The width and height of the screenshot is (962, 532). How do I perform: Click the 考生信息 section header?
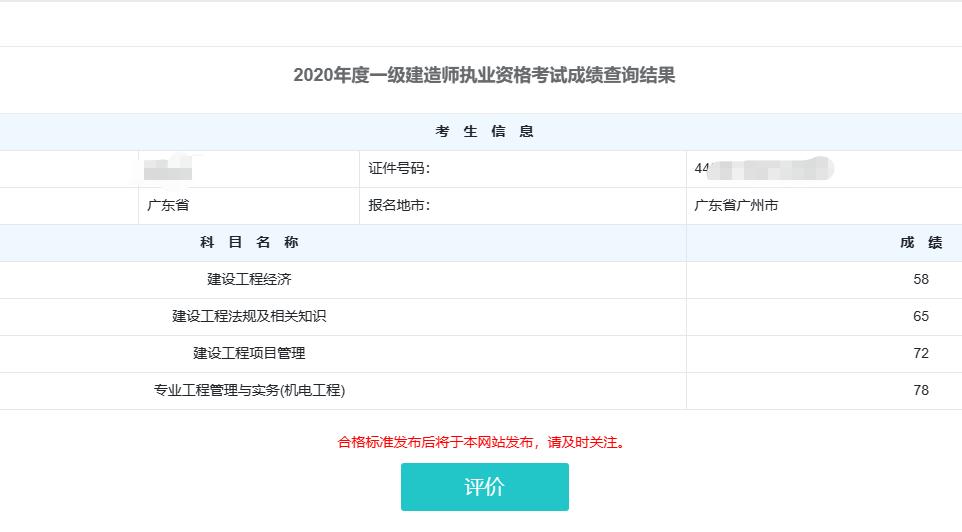484,131
